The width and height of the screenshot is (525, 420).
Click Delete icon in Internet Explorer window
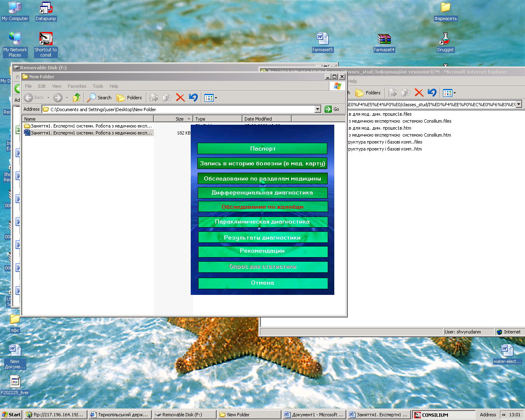click(x=419, y=93)
